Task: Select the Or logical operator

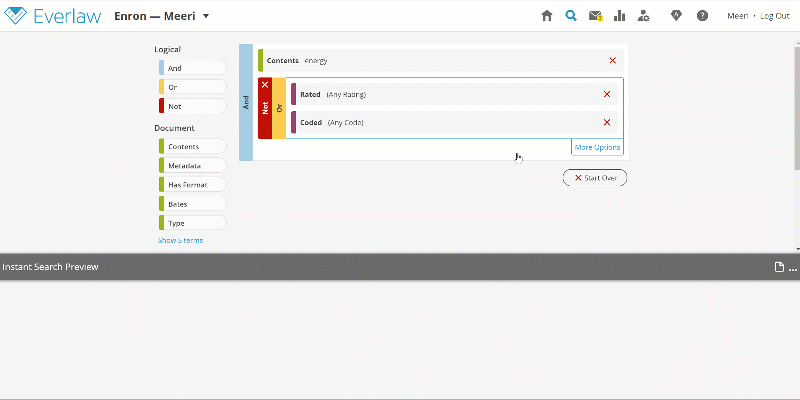Action: point(192,87)
